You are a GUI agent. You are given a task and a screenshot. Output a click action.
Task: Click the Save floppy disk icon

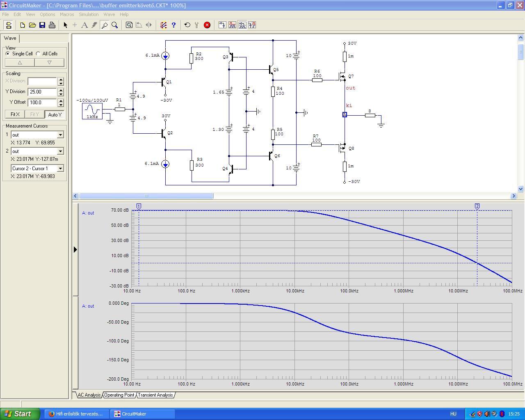tap(42, 25)
